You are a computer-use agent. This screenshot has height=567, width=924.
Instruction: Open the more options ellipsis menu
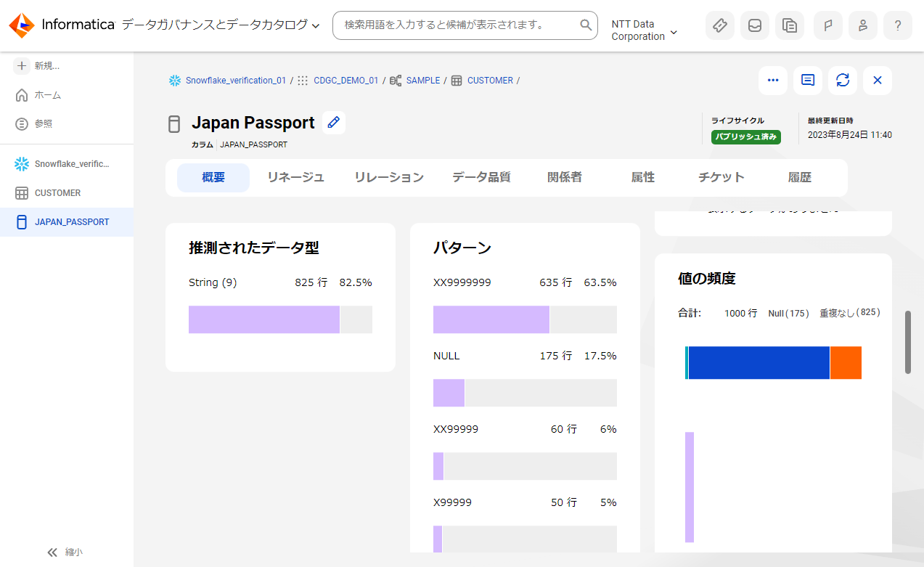tap(772, 80)
